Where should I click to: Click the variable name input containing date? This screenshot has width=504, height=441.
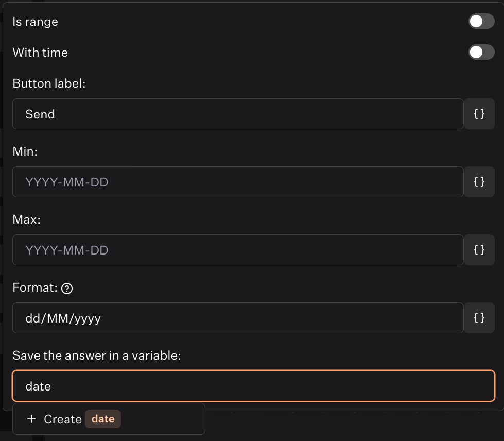[x=253, y=386]
